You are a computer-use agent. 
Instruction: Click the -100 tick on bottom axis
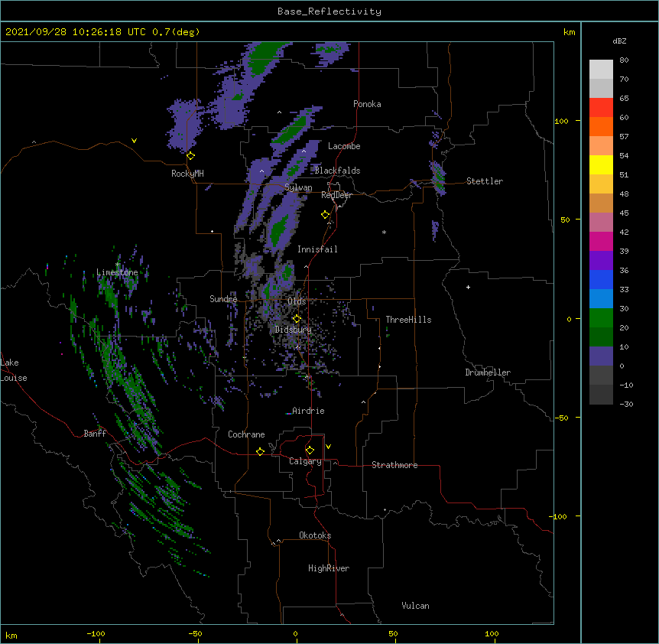pyautogui.click(x=96, y=633)
